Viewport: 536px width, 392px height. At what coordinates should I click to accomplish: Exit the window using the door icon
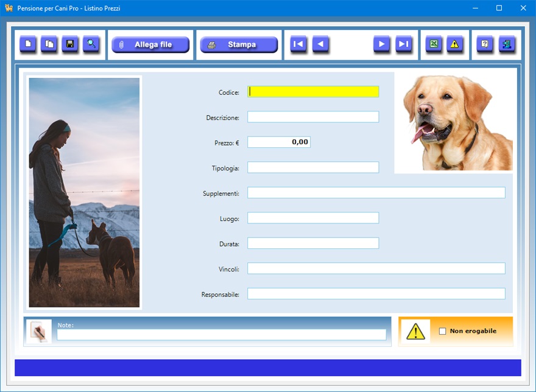pyautogui.click(x=507, y=44)
